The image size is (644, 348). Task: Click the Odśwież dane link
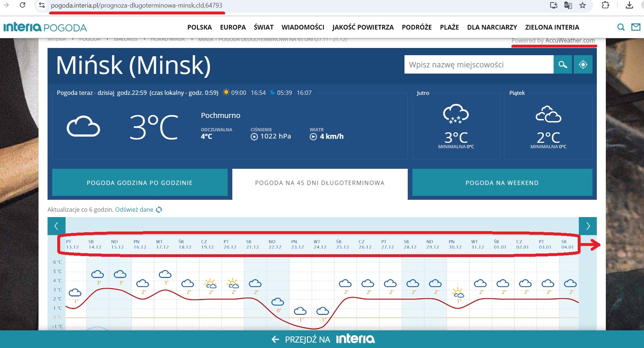point(134,210)
